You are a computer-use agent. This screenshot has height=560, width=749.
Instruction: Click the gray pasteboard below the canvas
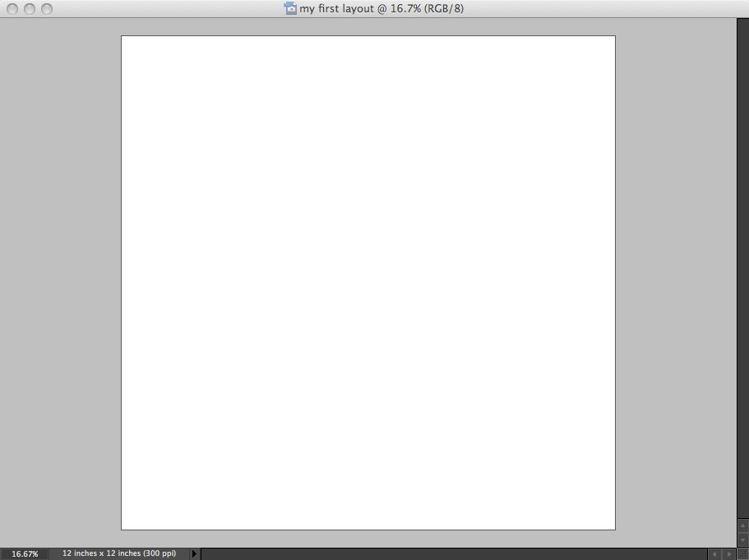pyautogui.click(x=368, y=539)
